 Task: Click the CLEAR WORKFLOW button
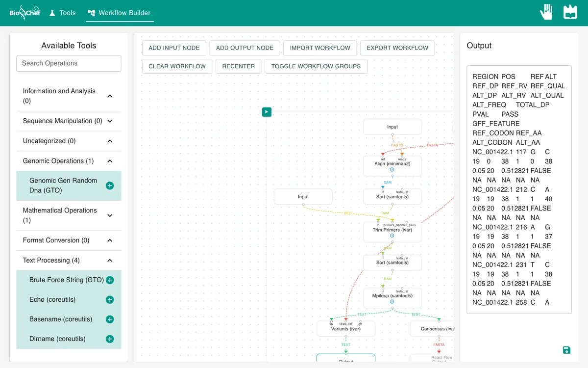(177, 66)
